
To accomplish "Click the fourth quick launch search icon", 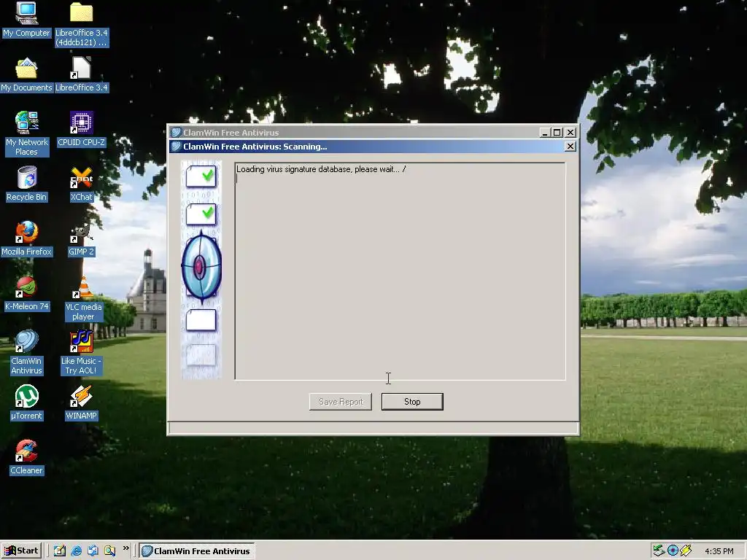I will tap(109, 551).
